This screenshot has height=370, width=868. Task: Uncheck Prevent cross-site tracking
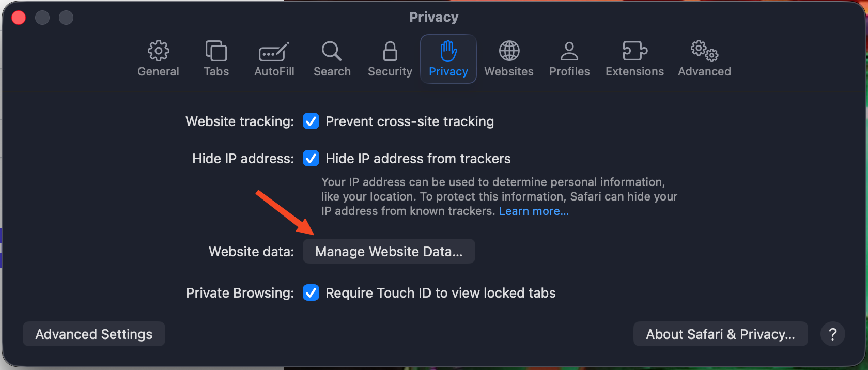point(311,121)
